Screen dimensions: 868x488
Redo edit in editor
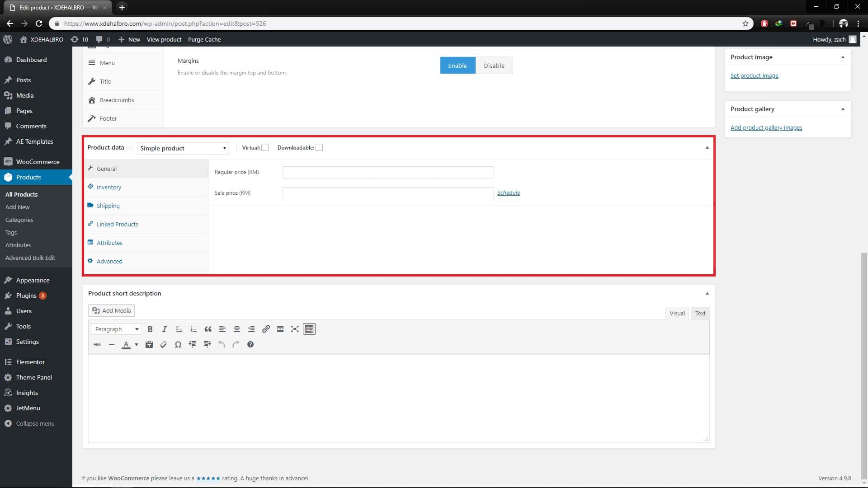[x=236, y=344]
